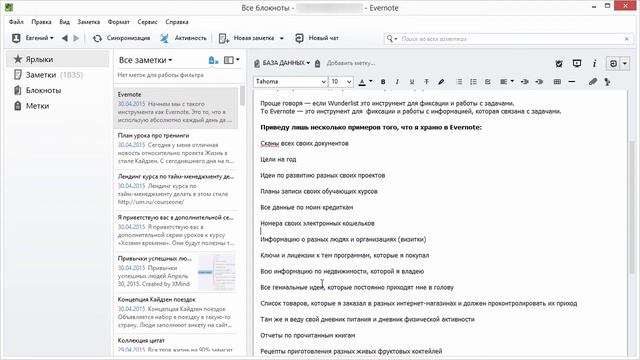The height and width of the screenshot is (360, 640).
Task: Increase the paragraph indent
Action: 539,82
